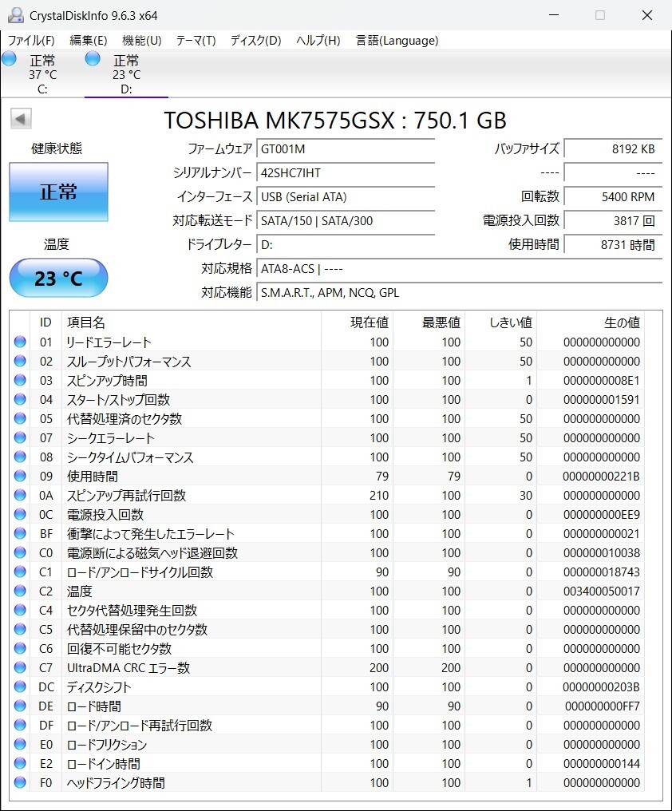Click the interface field USB (Serial ATA)
Image resolution: width=672 pixels, height=811 pixels.
pyautogui.click(x=345, y=196)
